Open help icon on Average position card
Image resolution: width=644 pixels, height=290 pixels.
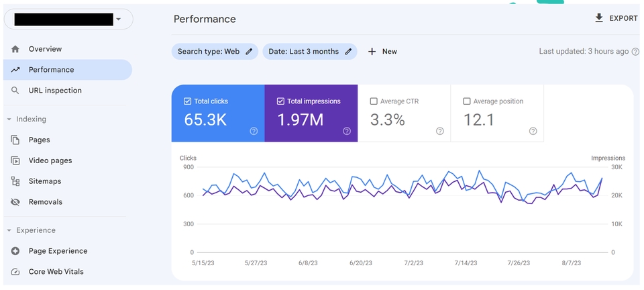(x=533, y=131)
